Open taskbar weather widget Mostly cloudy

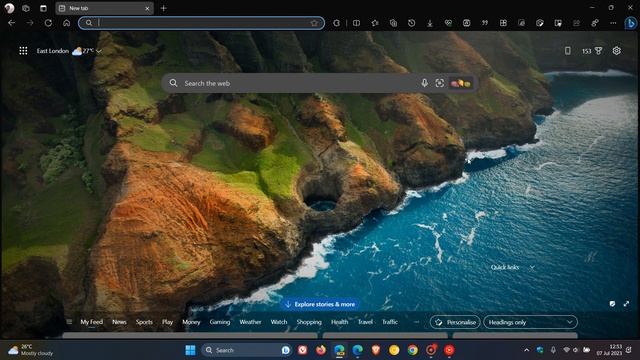pos(31,350)
